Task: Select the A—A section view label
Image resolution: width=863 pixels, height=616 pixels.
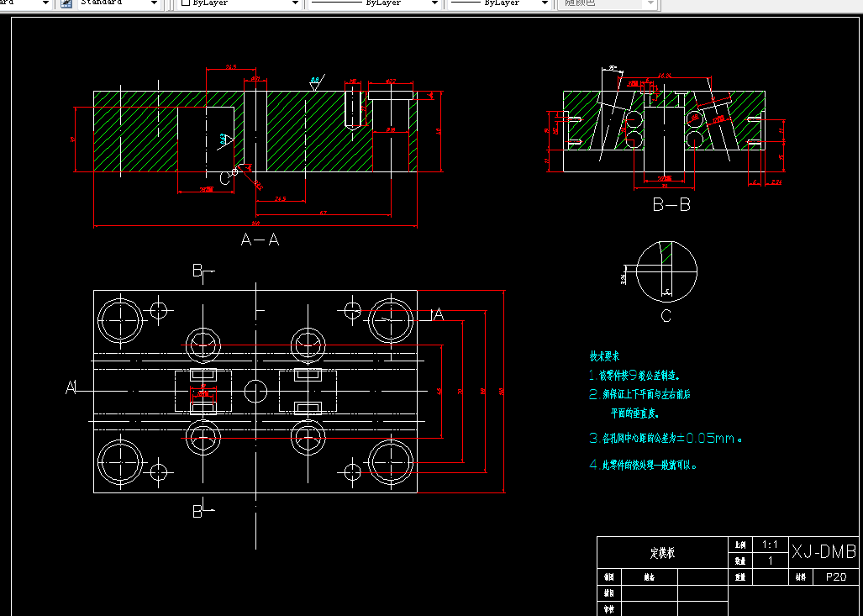Action: coord(260,240)
